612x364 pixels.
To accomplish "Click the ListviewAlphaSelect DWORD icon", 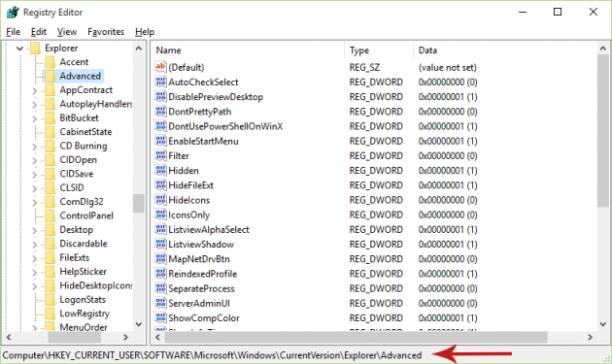I will 160,229.
